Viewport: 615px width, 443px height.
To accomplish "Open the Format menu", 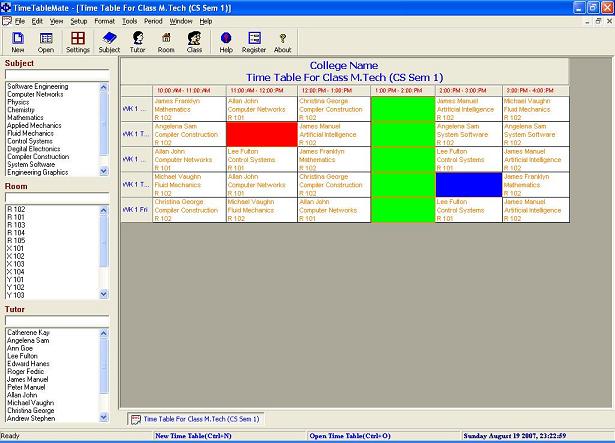I will point(104,20).
